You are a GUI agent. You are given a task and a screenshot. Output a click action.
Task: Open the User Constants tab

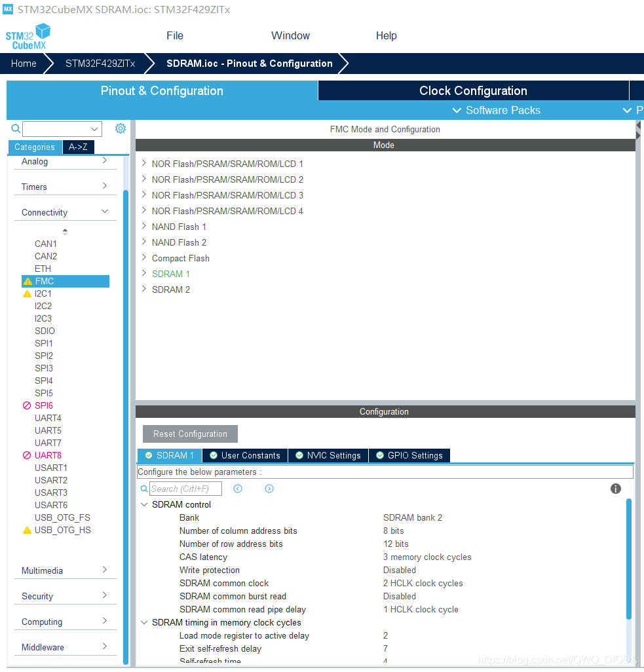(245, 455)
